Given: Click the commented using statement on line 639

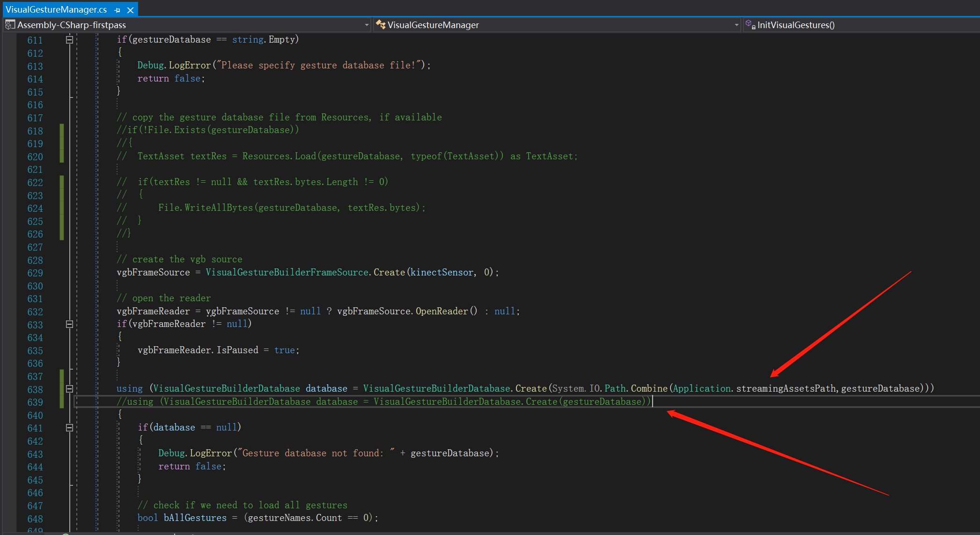Looking at the screenshot, I should tap(375, 401).
